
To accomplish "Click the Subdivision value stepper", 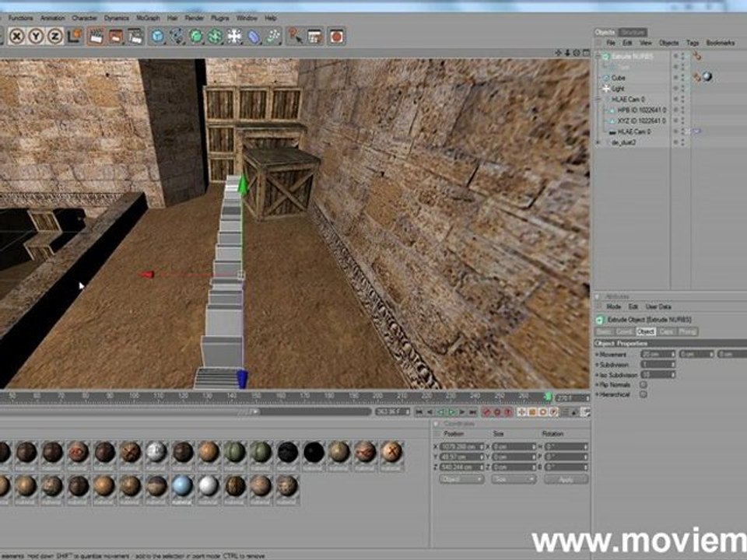I will tap(672, 364).
